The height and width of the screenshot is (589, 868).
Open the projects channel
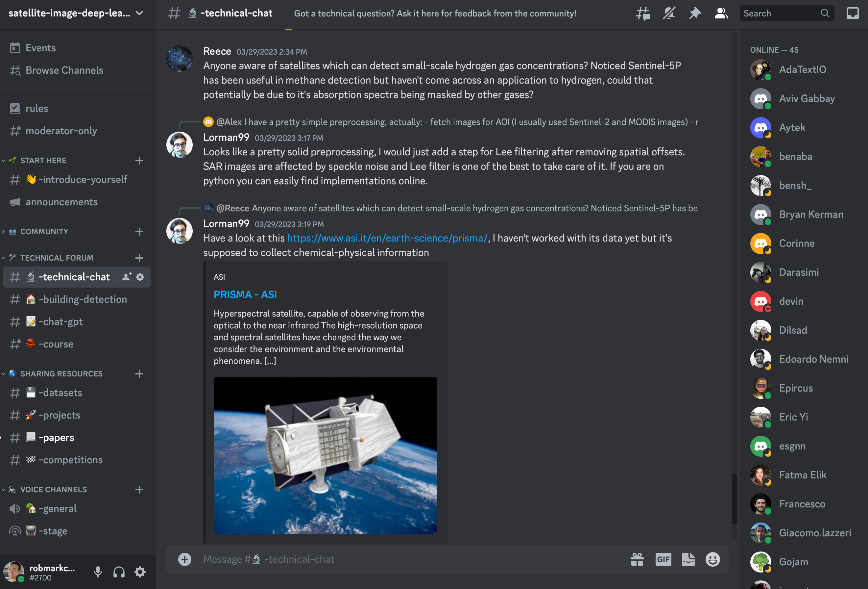click(77, 415)
